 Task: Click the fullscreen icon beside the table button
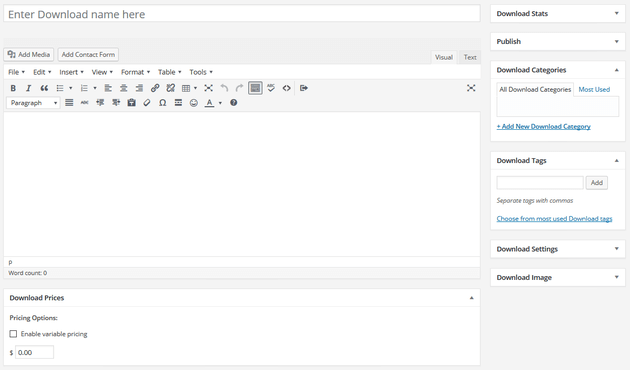click(x=209, y=88)
